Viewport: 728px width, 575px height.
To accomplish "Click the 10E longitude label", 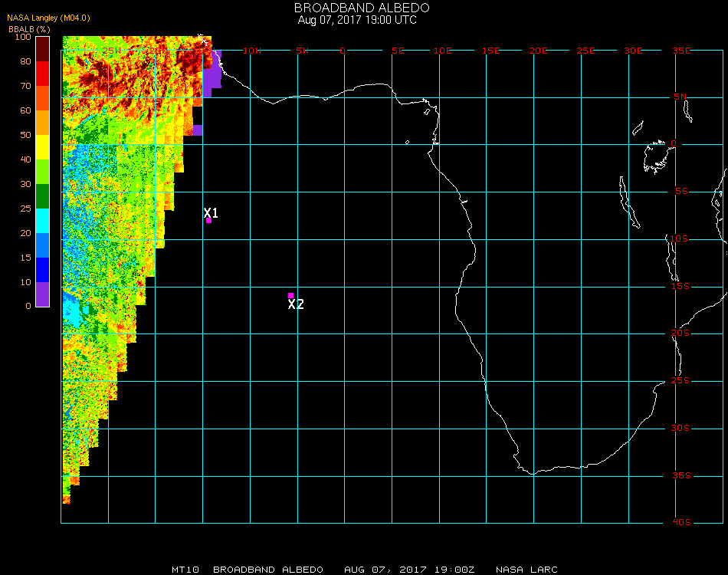I will click(442, 51).
